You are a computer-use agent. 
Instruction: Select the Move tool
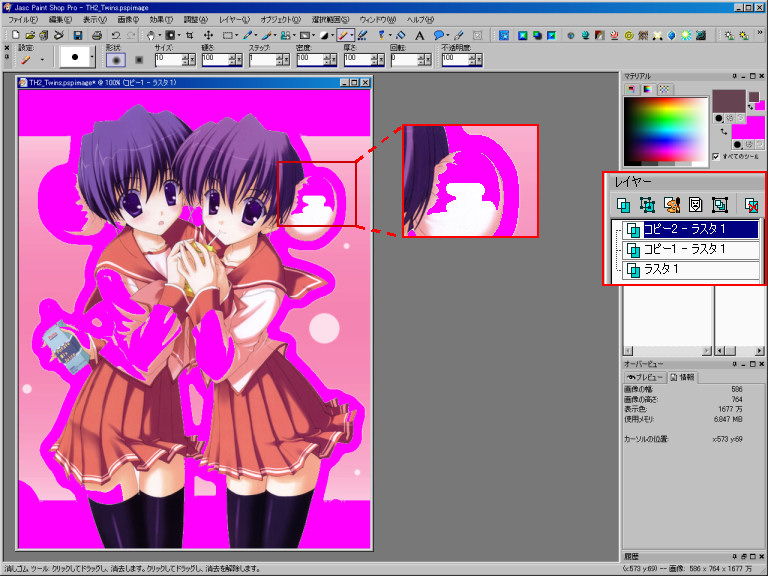click(208, 35)
